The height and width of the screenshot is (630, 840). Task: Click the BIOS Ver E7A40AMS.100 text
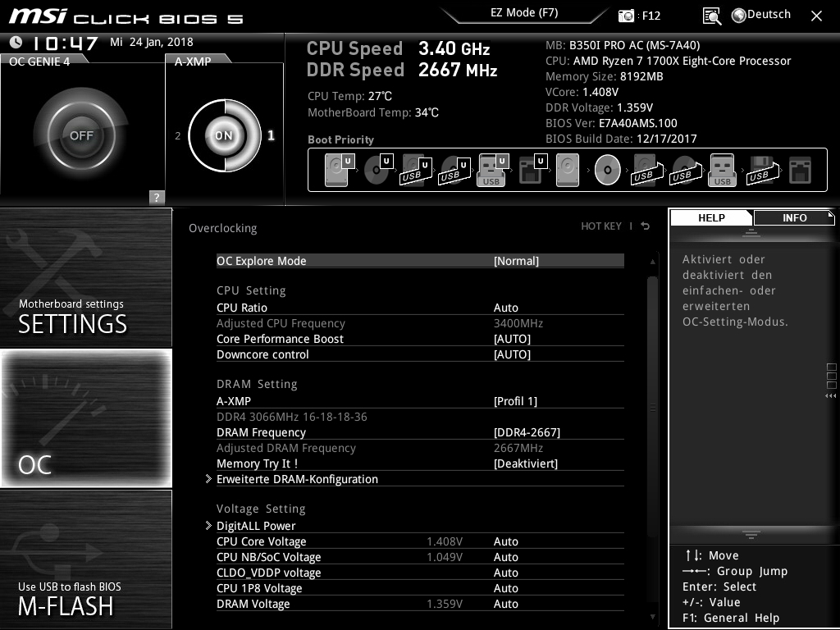[x=611, y=123]
